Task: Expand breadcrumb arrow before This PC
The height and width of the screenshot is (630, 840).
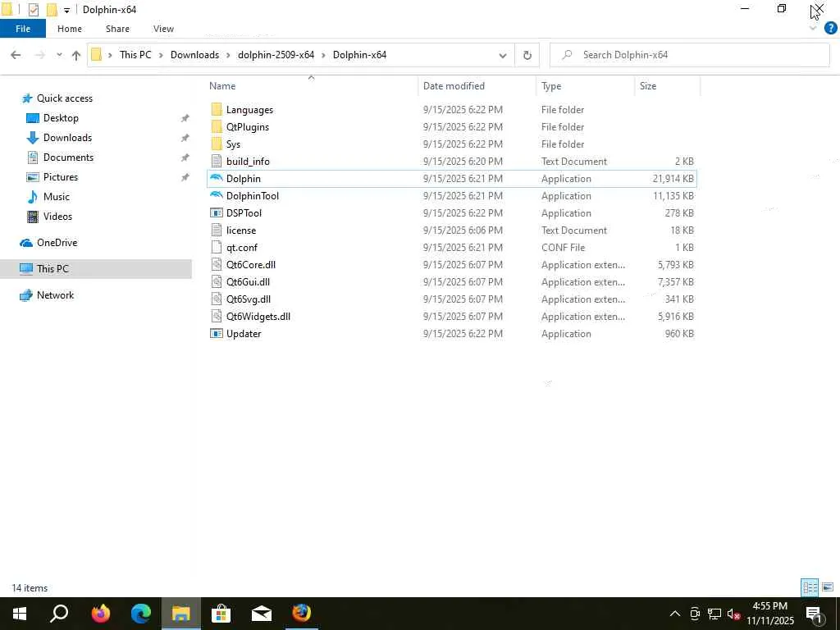Action: tap(110, 55)
